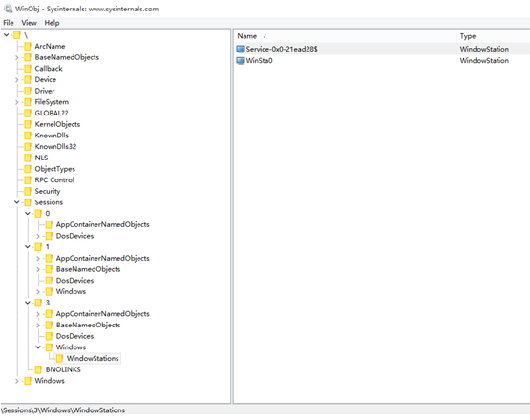
Task: Select the root folder icon
Action: click(x=17, y=35)
